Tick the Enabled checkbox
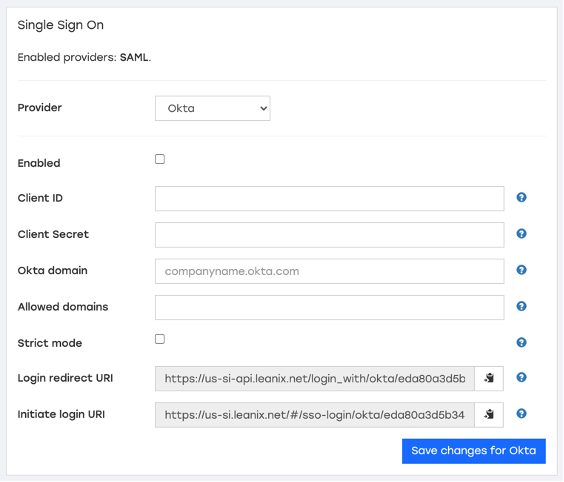The width and height of the screenshot is (564, 482). coord(160,159)
